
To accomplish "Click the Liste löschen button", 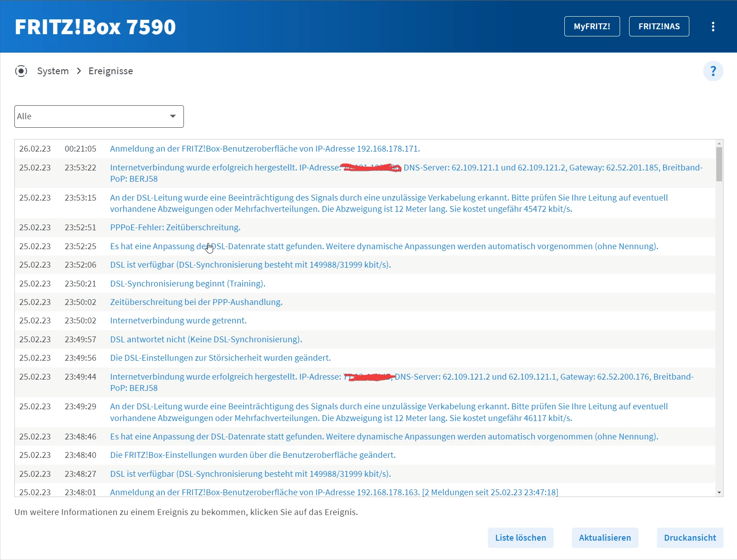I will [520, 538].
